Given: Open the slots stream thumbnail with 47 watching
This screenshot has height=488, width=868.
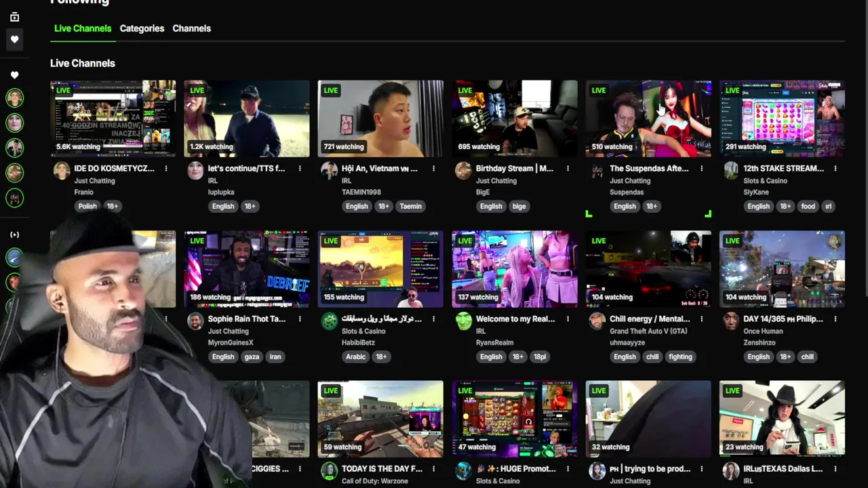Looking at the screenshot, I should pyautogui.click(x=515, y=419).
